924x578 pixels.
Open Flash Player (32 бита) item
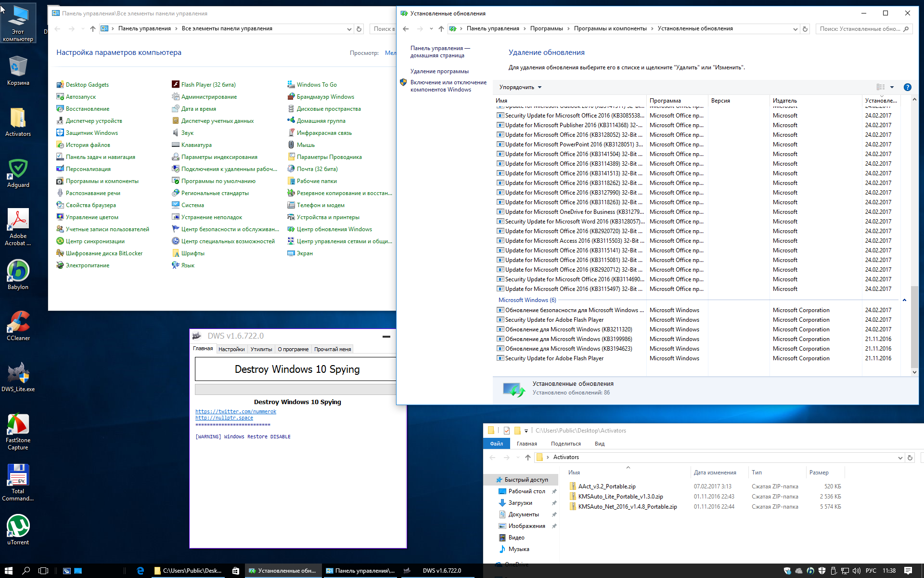(204, 85)
